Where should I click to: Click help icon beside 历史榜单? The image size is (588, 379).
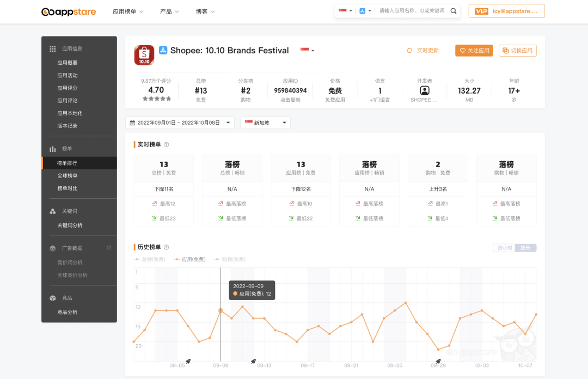tap(167, 247)
